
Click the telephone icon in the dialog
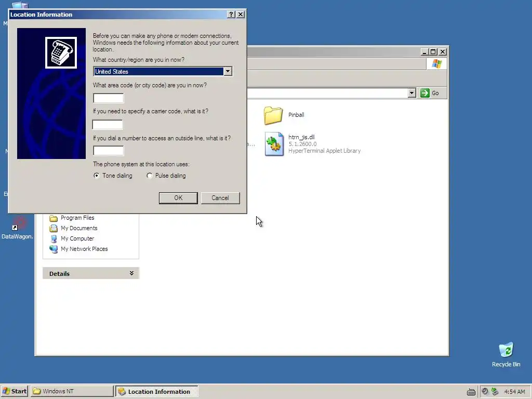tap(61, 52)
